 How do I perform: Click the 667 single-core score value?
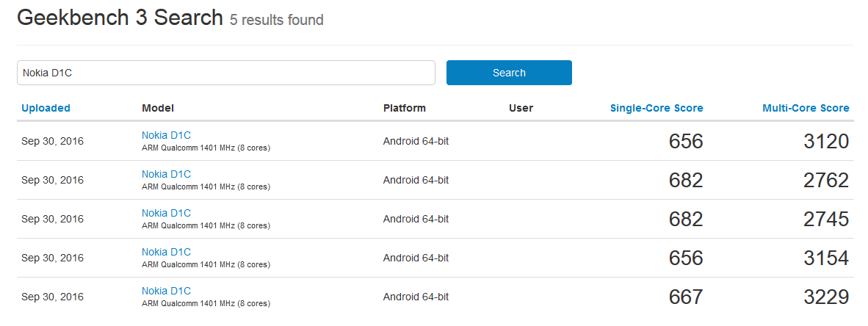coord(686,297)
